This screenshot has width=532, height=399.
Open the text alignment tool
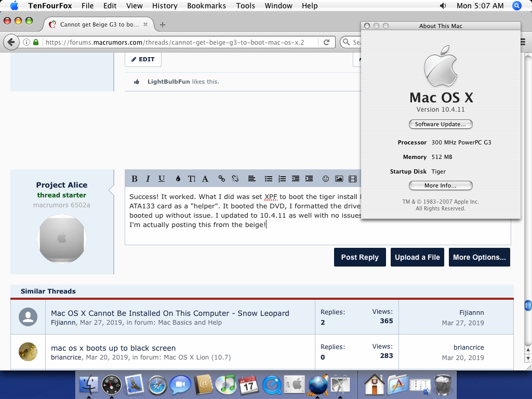click(x=251, y=179)
